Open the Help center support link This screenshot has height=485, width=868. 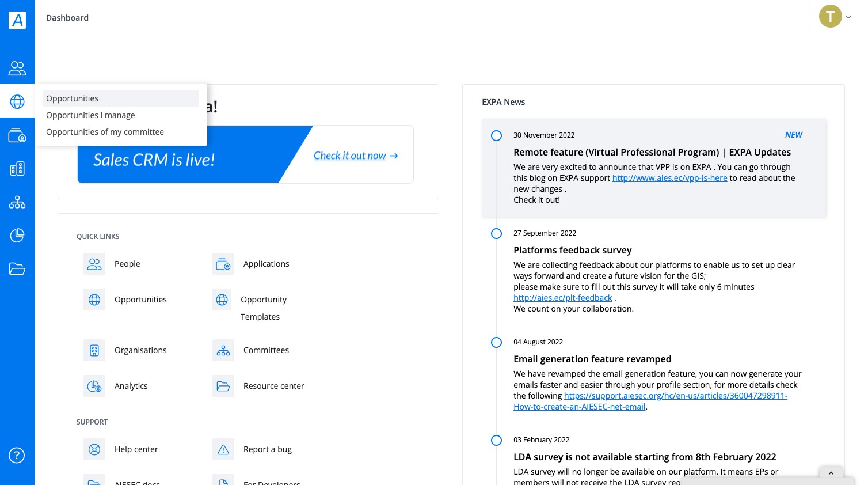pos(136,449)
